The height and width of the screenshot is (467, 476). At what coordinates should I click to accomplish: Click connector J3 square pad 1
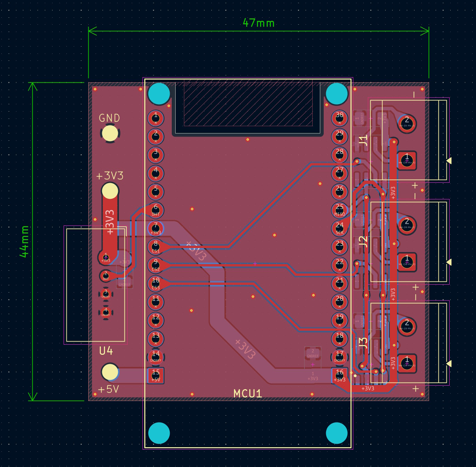point(407,363)
